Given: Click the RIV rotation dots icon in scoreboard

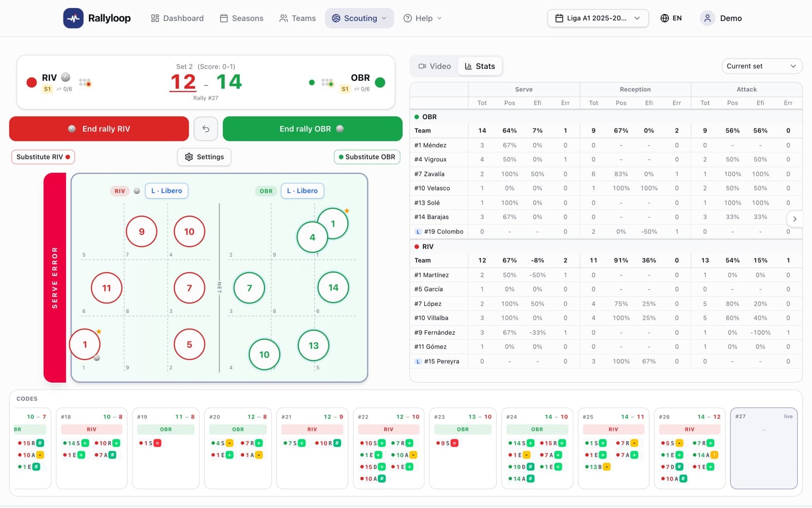Looking at the screenshot, I should pos(85,82).
